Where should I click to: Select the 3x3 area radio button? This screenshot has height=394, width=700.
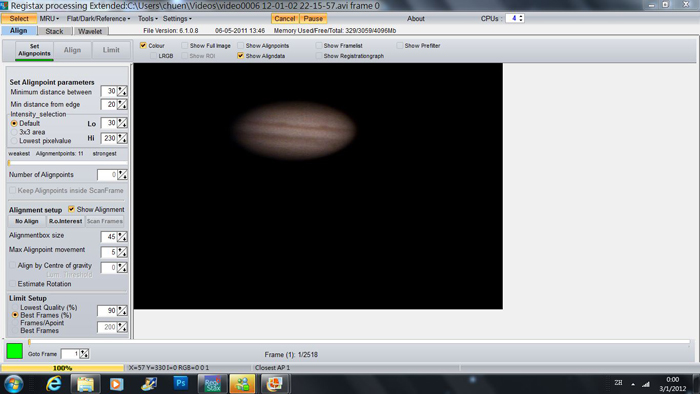click(14, 132)
